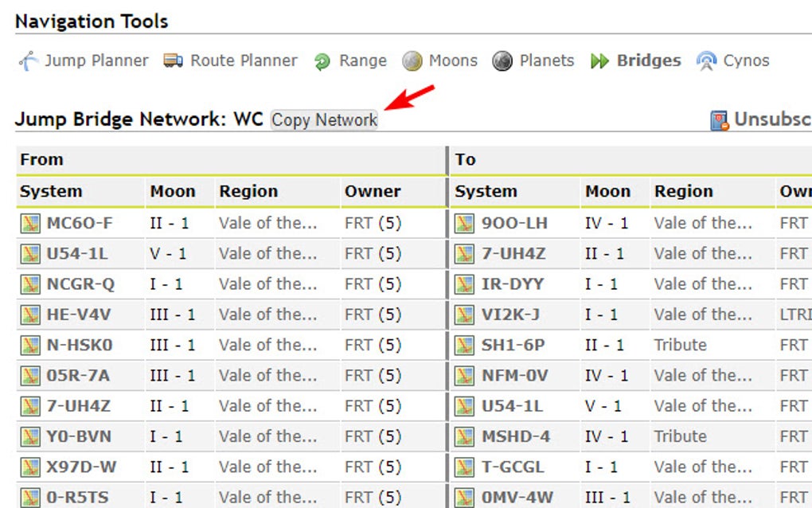Open map icon for 0MV-4W destination
Image resolution: width=812 pixels, height=508 pixels.
[x=465, y=498]
